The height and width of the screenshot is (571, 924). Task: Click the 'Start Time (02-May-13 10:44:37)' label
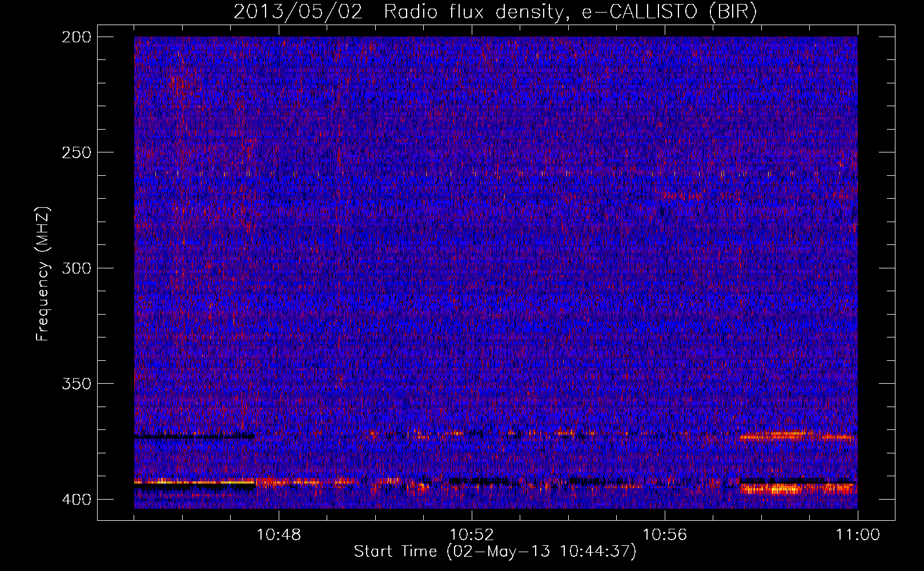click(495, 552)
